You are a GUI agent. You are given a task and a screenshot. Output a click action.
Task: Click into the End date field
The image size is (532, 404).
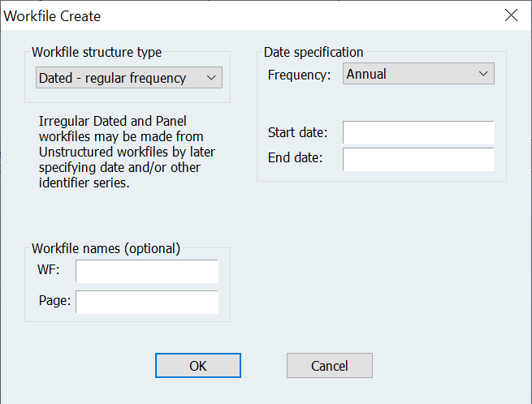pos(417,158)
